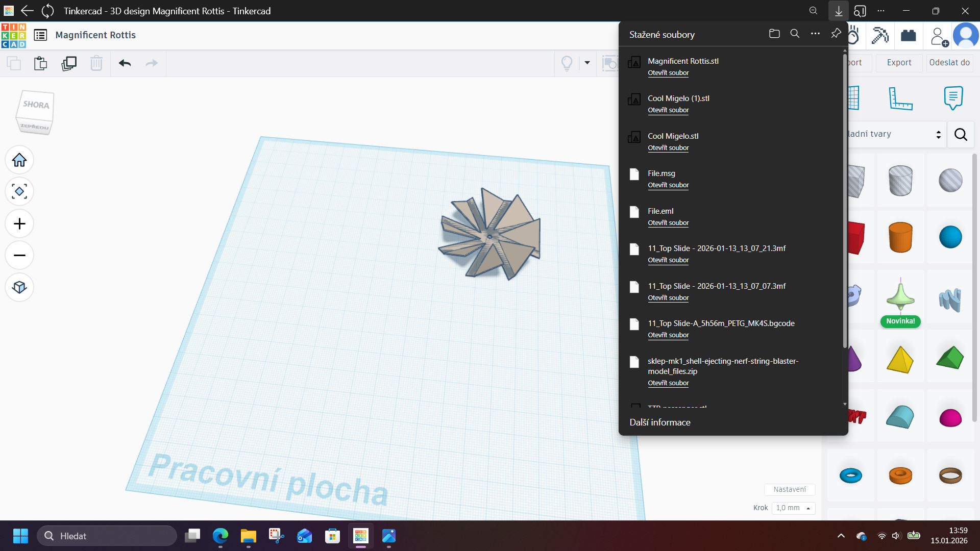Click the SHORA face of the view cube
The height and width of the screenshot is (551, 980).
(36, 105)
